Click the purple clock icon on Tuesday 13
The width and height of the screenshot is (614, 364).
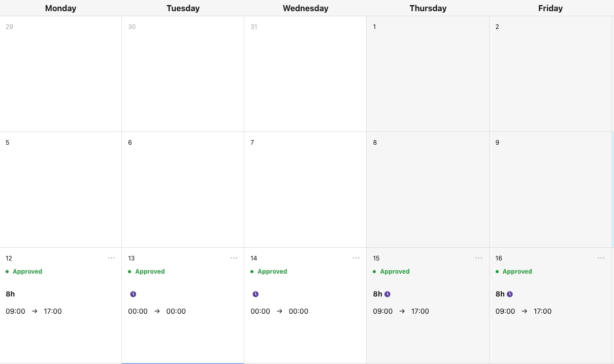point(133,294)
